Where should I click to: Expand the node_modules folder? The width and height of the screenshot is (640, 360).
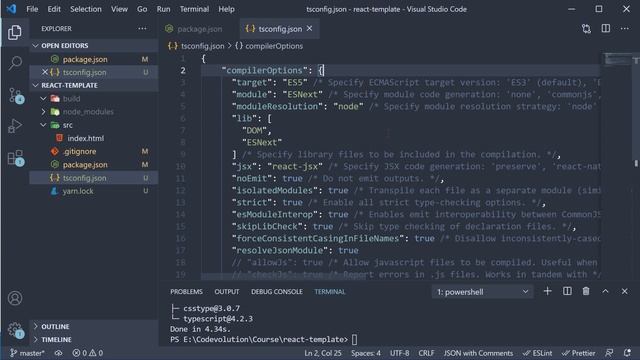pyautogui.click(x=43, y=112)
